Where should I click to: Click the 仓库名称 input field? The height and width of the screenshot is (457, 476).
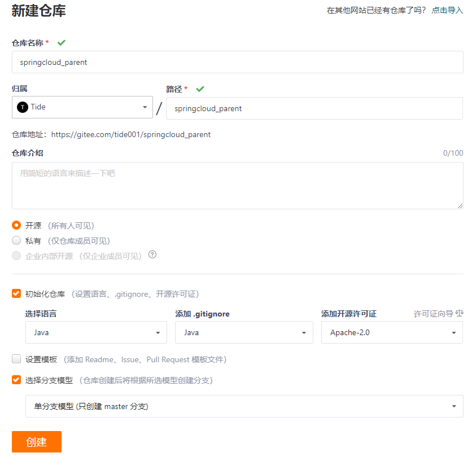[238, 62]
